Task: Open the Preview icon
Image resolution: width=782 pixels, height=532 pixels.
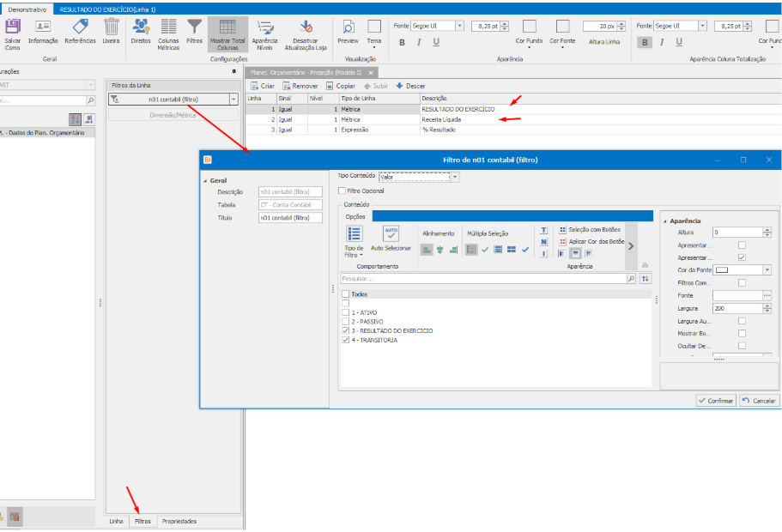Action: pos(349,27)
